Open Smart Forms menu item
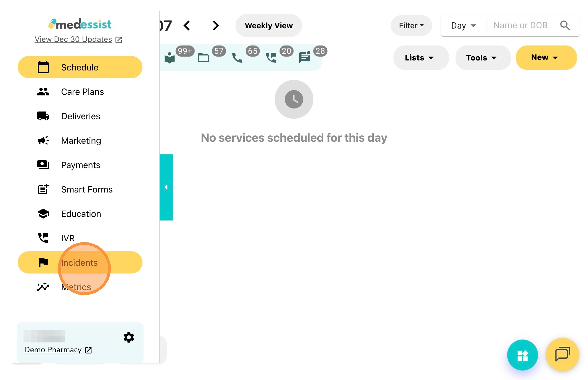Image resolution: width=588 pixels, height=380 pixels. click(x=87, y=189)
